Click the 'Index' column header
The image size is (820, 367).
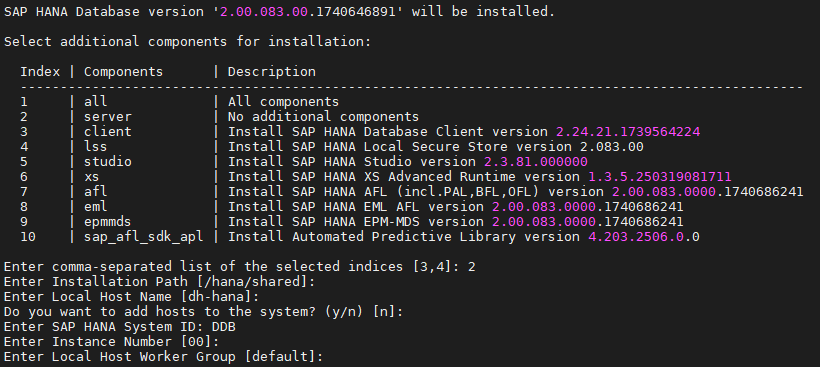(x=40, y=72)
